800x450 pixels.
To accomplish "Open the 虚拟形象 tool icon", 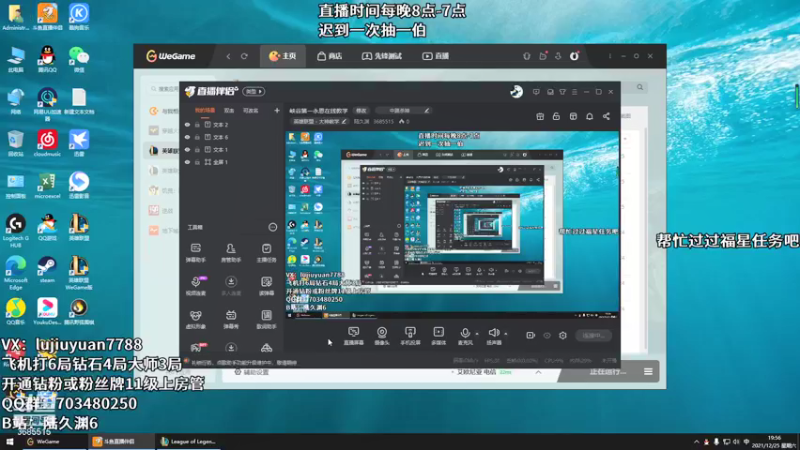I will point(195,319).
